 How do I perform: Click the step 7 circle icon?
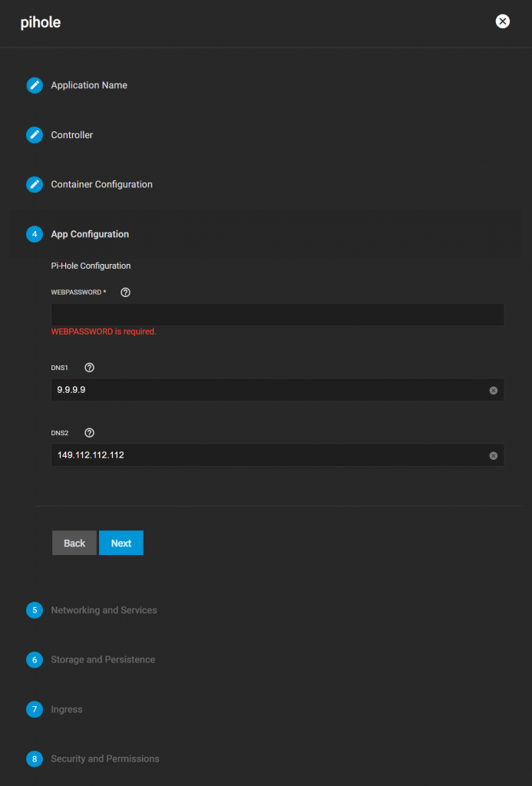(35, 709)
